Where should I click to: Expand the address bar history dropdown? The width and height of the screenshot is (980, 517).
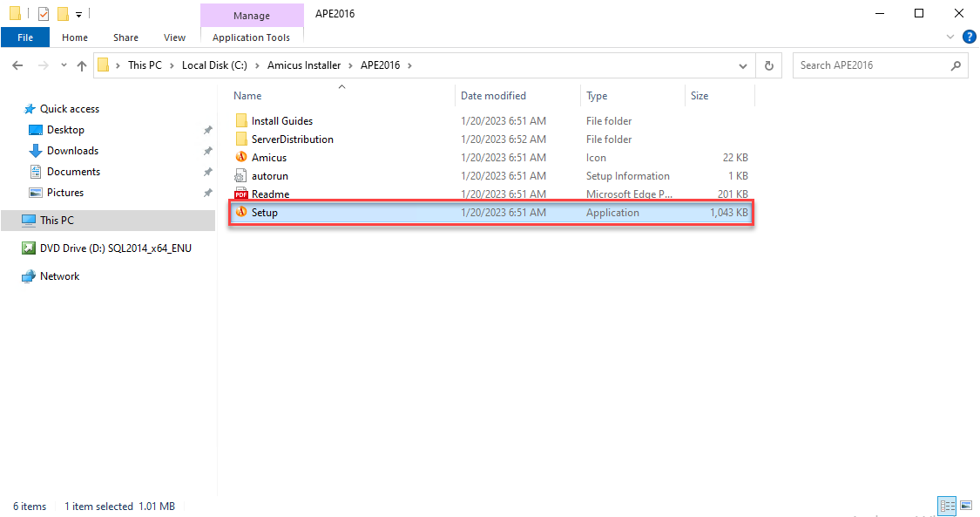coord(742,65)
